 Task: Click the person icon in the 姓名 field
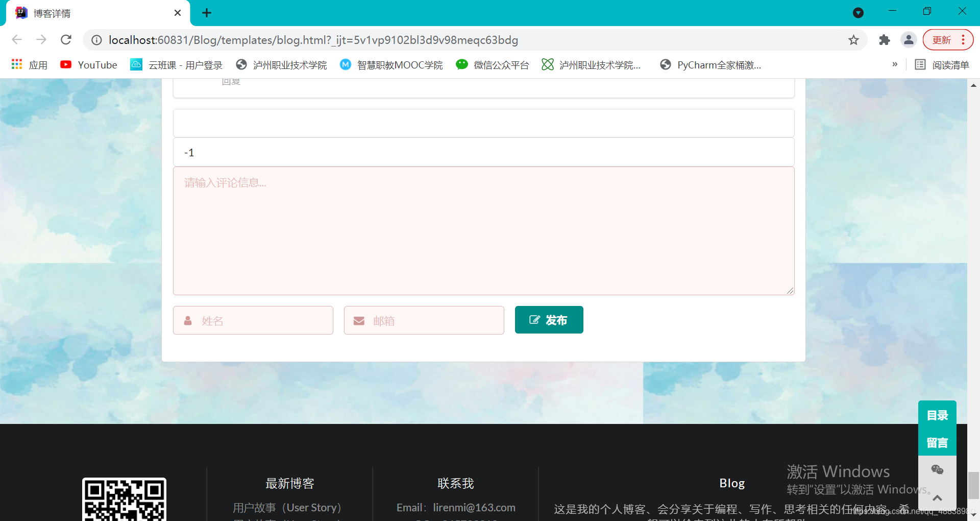tap(188, 320)
